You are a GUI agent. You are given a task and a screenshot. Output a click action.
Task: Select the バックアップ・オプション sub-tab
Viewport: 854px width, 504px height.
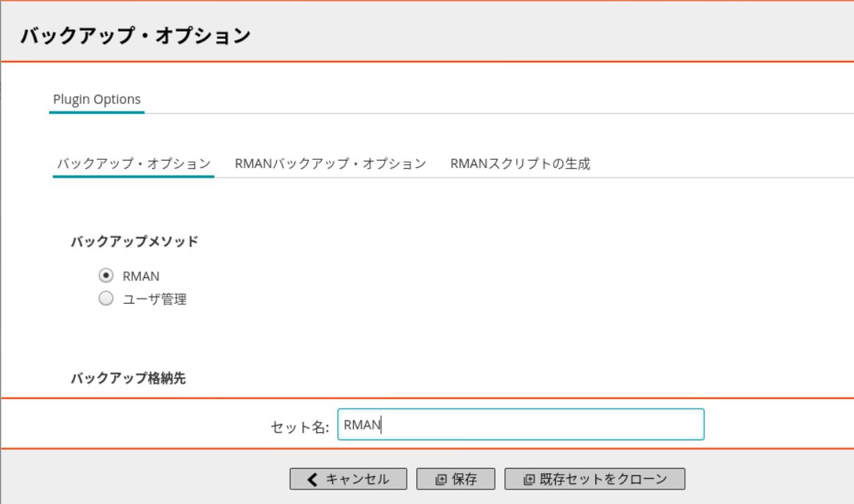(x=134, y=164)
